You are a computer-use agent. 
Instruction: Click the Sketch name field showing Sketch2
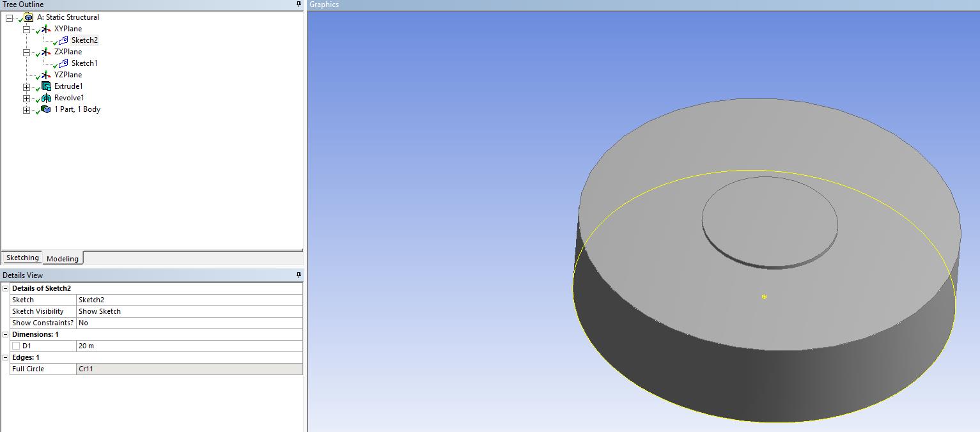pos(189,300)
